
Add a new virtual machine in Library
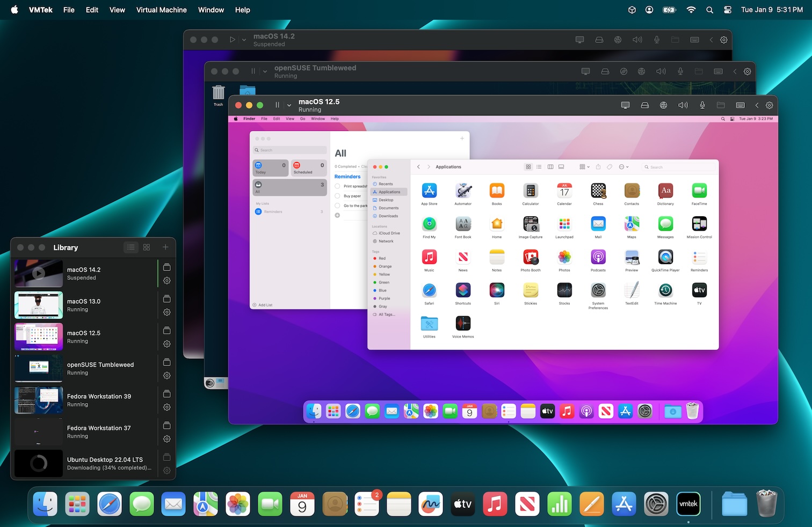tap(165, 247)
